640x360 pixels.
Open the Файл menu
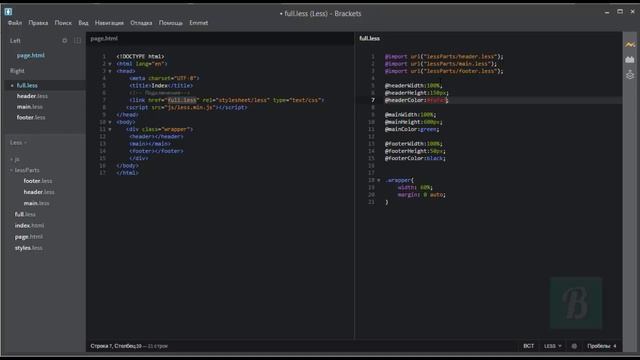click(x=15, y=23)
